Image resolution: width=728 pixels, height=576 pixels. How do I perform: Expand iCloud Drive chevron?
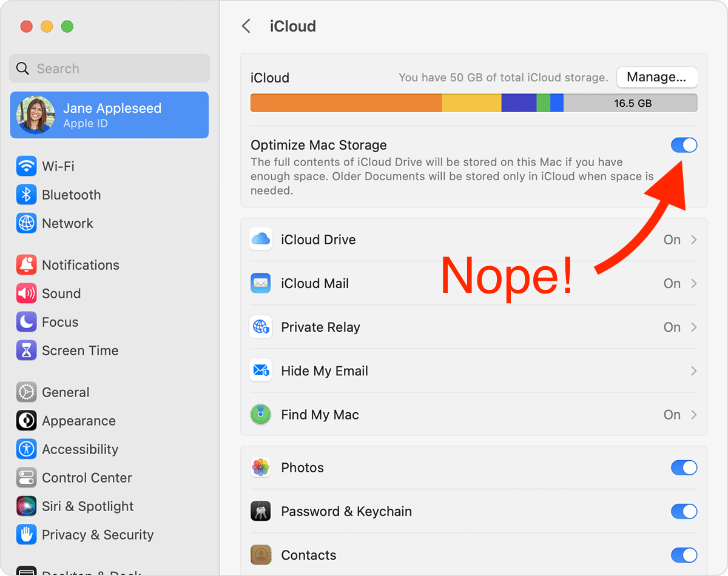coord(694,240)
